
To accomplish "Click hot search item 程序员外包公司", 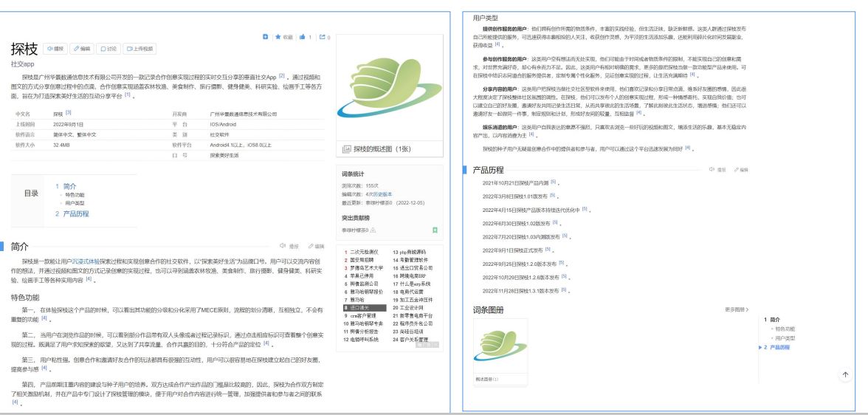I will tap(416, 323).
